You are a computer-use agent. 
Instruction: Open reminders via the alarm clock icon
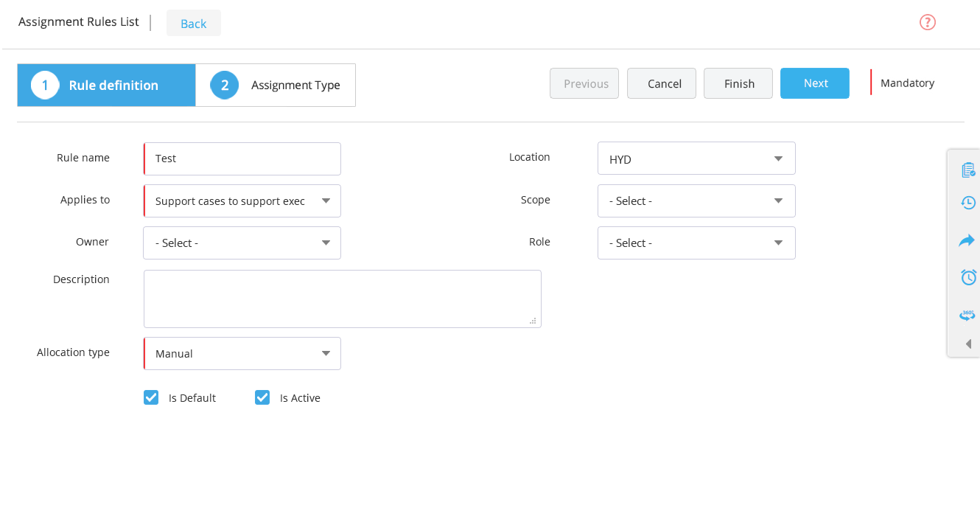tap(967, 277)
